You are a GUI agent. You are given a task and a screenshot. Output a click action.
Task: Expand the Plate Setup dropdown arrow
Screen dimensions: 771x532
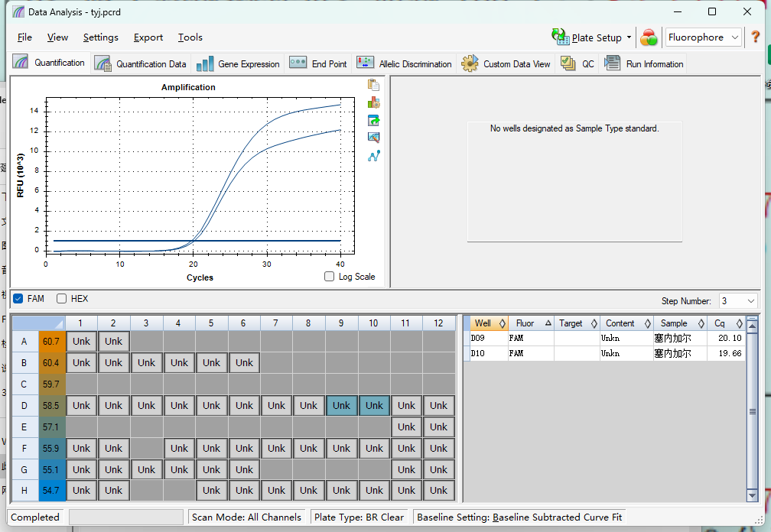click(x=629, y=37)
